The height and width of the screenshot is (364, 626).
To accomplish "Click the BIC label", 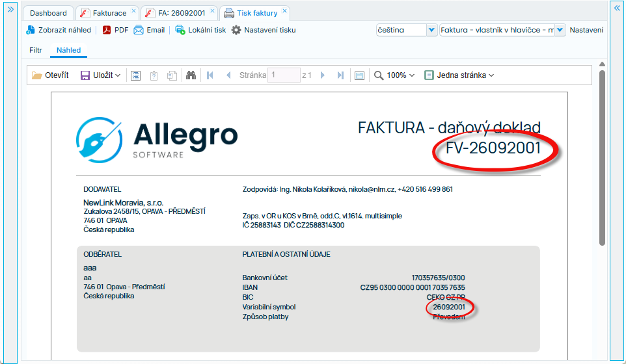I will [x=248, y=298].
